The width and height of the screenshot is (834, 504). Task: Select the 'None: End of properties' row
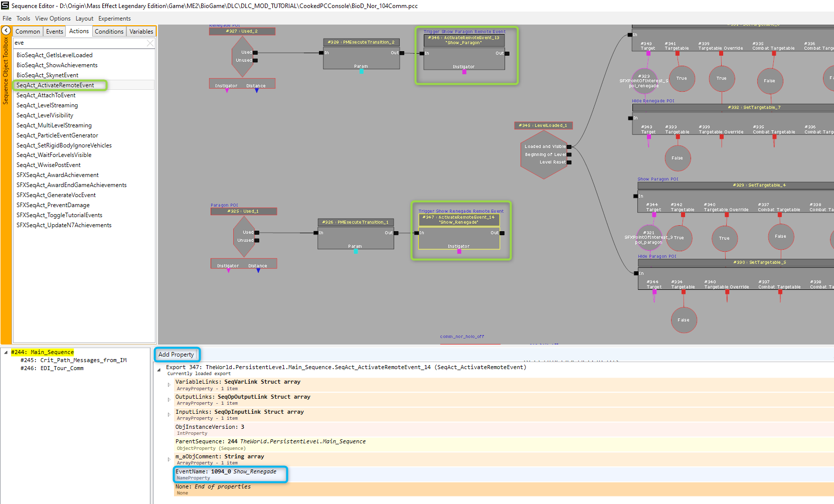(x=504, y=489)
